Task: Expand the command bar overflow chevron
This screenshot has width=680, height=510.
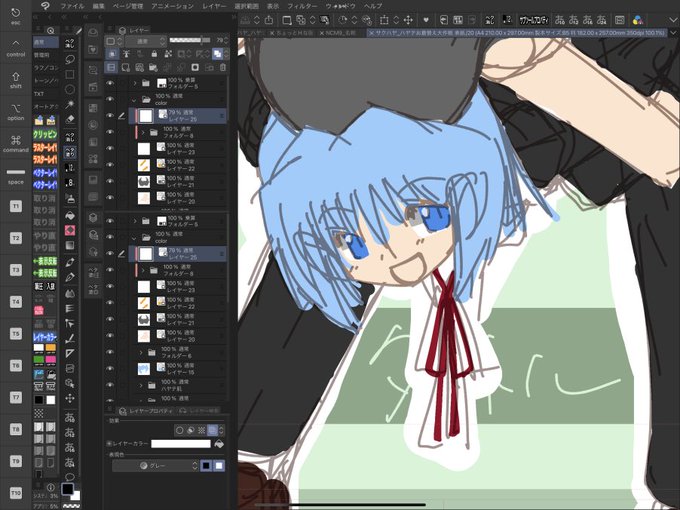Action: pos(673,20)
